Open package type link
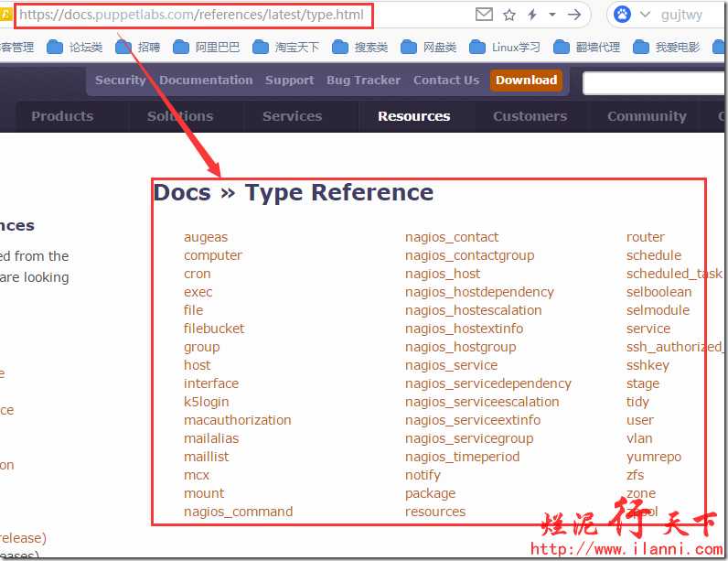This screenshot has width=728, height=561. pyautogui.click(x=430, y=493)
